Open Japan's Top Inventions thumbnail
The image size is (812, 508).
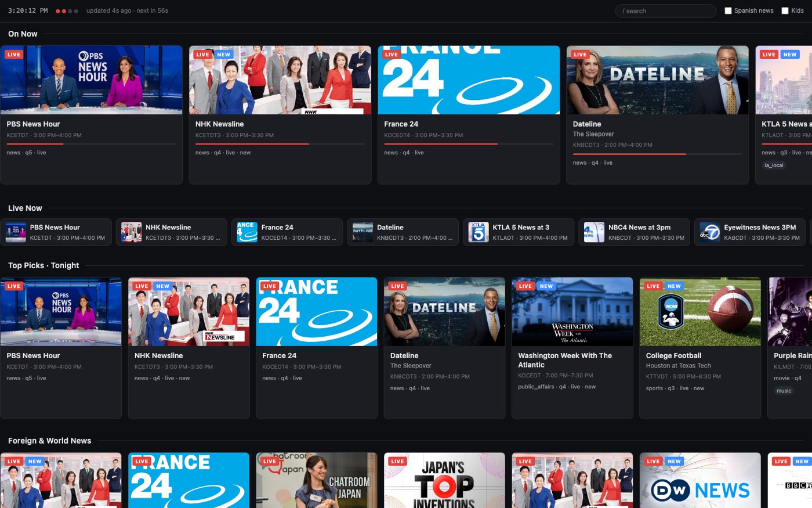point(444,480)
